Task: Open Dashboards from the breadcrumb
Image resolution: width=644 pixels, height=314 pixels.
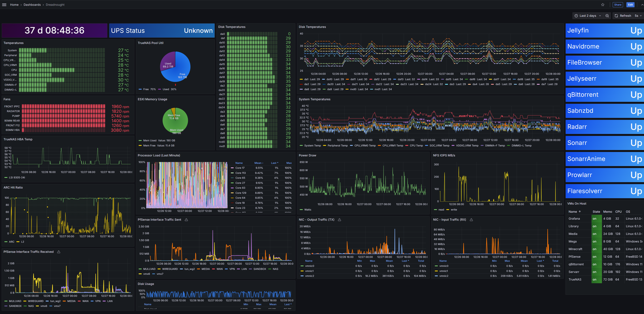Action: pyautogui.click(x=32, y=5)
